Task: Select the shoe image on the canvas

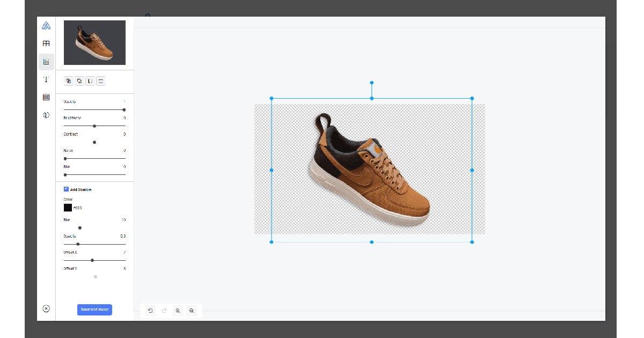Action: pos(370,170)
